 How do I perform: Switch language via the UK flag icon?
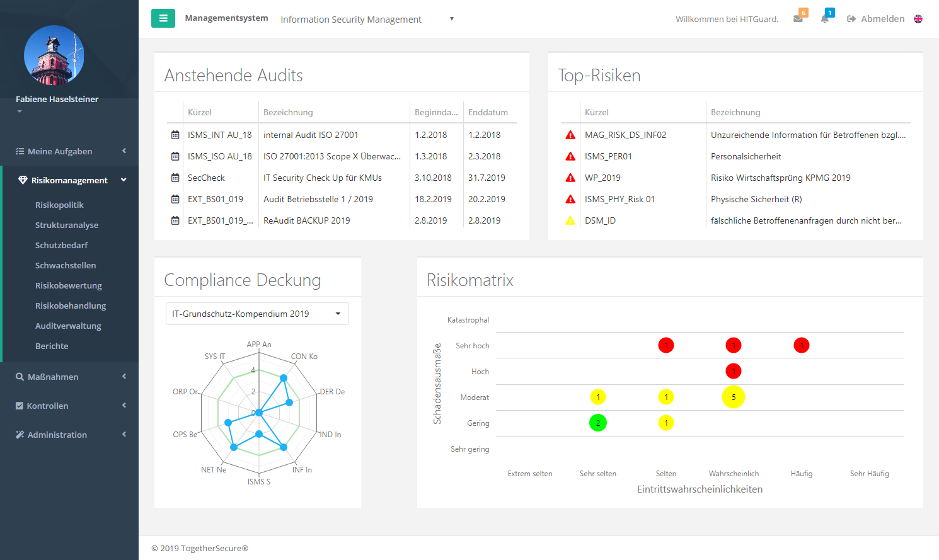[x=918, y=19]
